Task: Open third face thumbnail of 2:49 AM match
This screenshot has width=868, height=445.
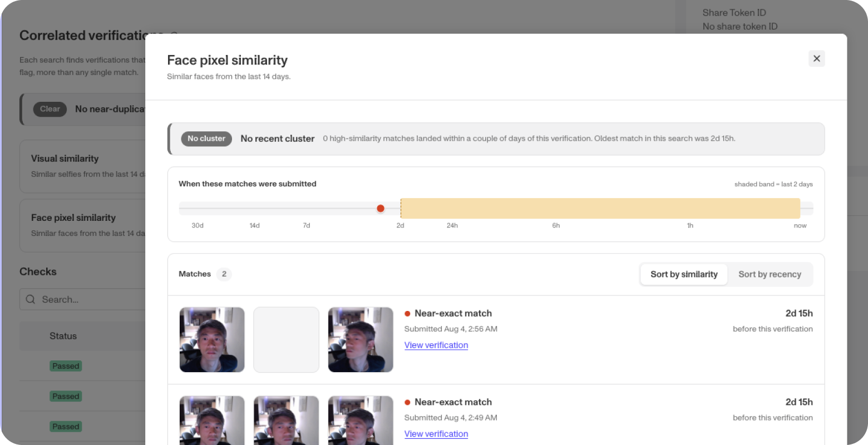Action: point(361,420)
